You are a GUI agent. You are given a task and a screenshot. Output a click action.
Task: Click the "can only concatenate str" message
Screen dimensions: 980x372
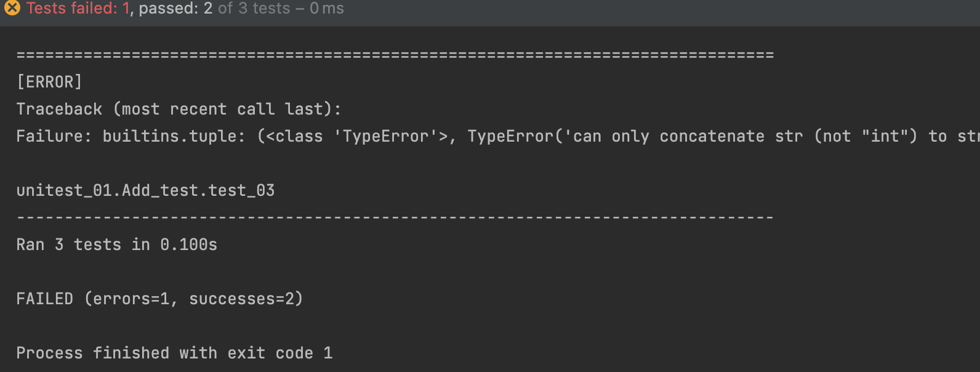tap(688, 136)
